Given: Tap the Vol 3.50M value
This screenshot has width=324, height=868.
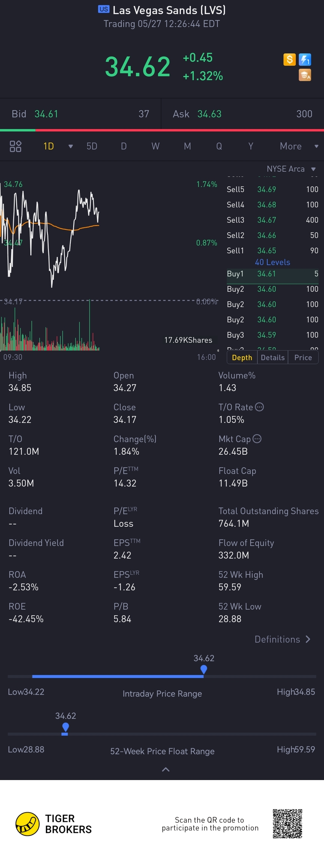Looking at the screenshot, I should click(x=21, y=483).
